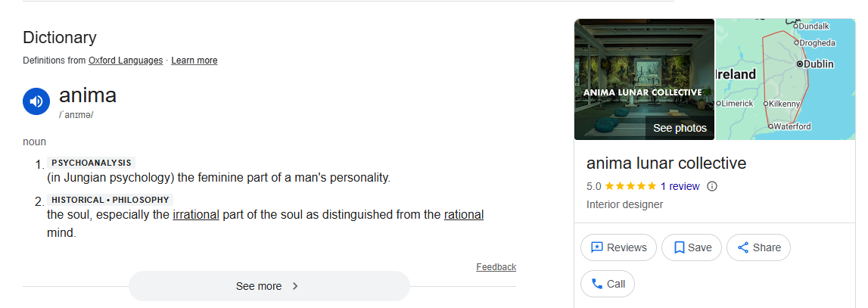Click the Call phone icon

(596, 284)
